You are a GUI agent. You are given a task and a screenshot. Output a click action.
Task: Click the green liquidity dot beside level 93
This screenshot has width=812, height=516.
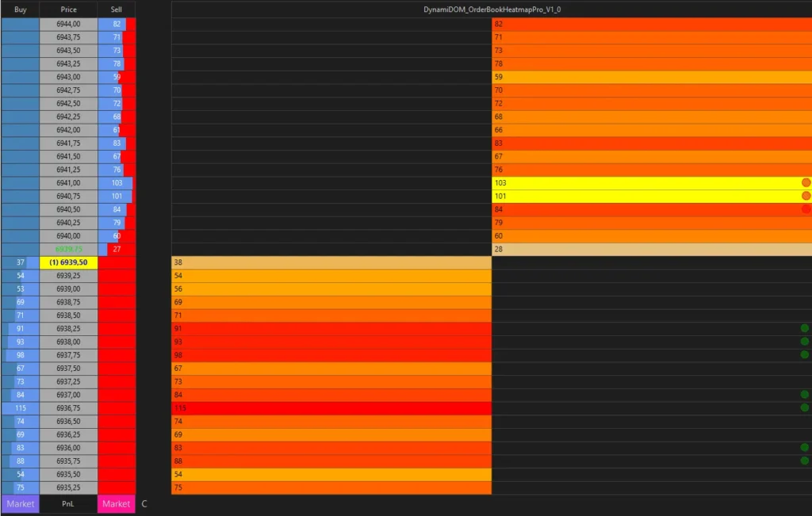[x=806, y=342]
